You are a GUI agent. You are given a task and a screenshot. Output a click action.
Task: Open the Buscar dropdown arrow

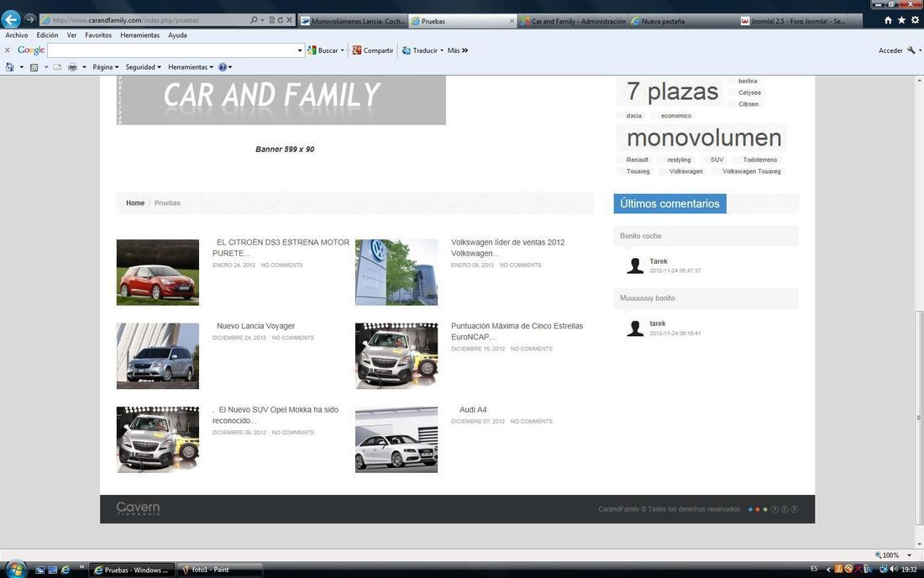[343, 50]
